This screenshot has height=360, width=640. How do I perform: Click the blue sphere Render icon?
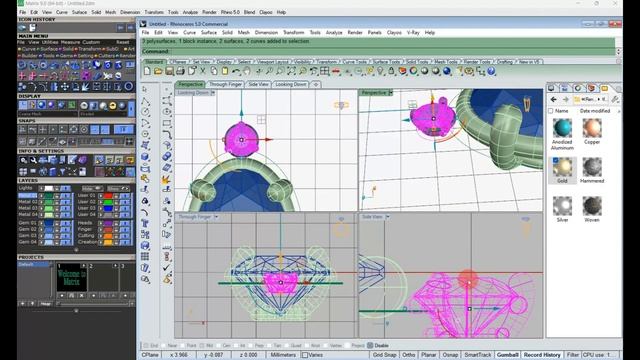point(447,71)
